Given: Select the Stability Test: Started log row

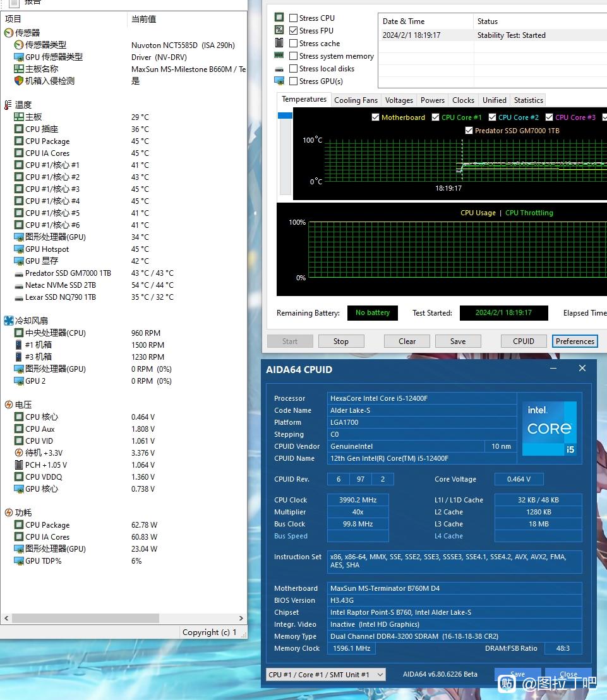Looking at the screenshot, I should tap(493, 35).
